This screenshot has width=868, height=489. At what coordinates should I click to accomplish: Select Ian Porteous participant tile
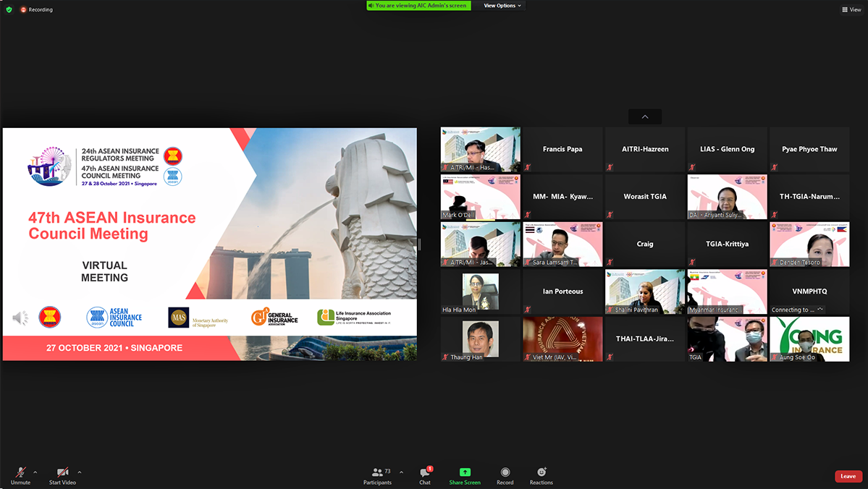tap(562, 292)
